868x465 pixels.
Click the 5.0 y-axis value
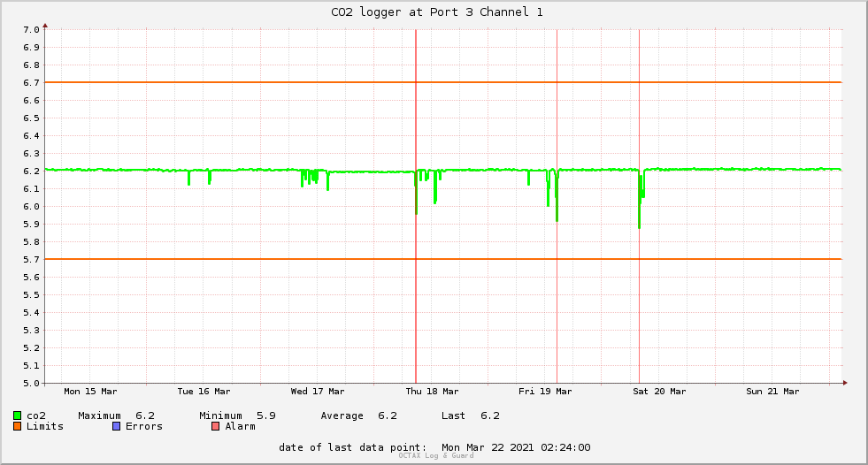[32, 383]
